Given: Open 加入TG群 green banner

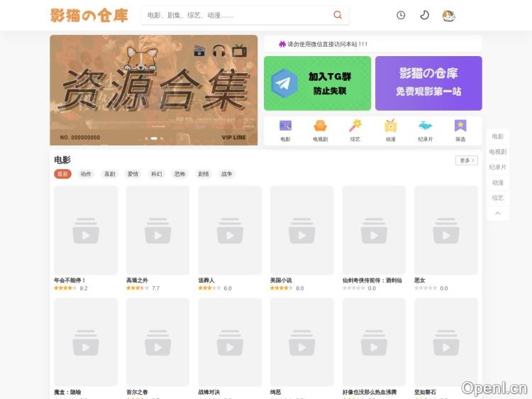Looking at the screenshot, I should [317, 83].
